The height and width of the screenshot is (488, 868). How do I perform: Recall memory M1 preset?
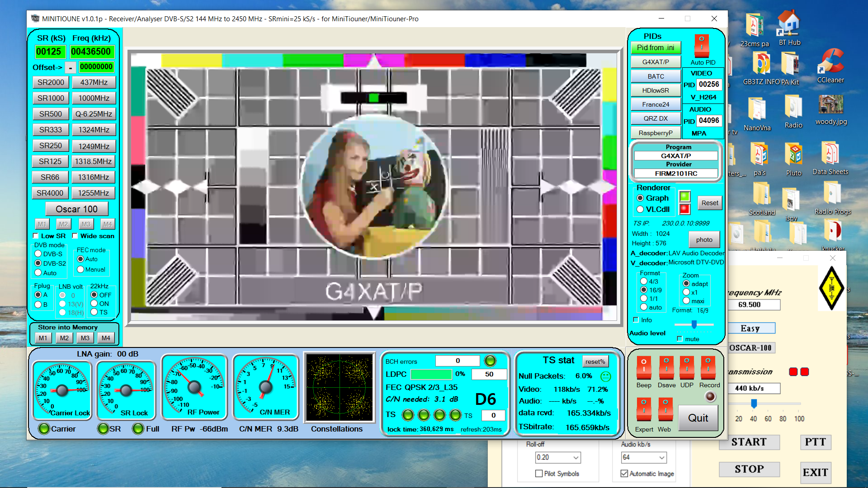coord(42,224)
